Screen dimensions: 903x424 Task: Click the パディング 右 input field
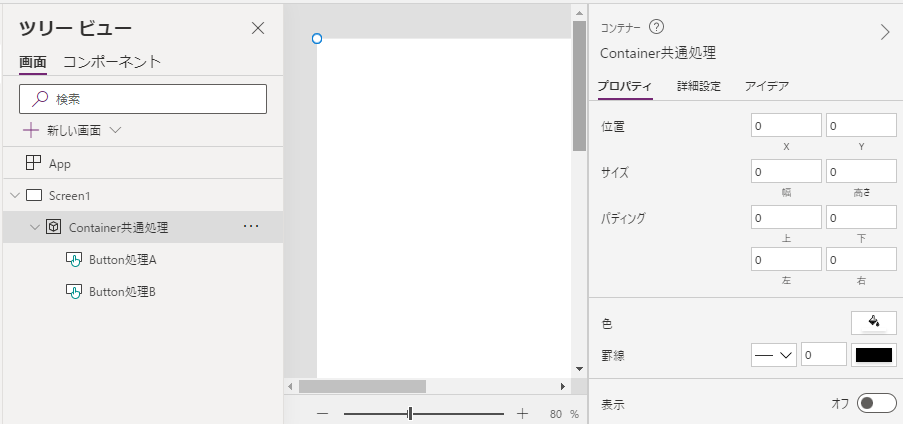[862, 260]
